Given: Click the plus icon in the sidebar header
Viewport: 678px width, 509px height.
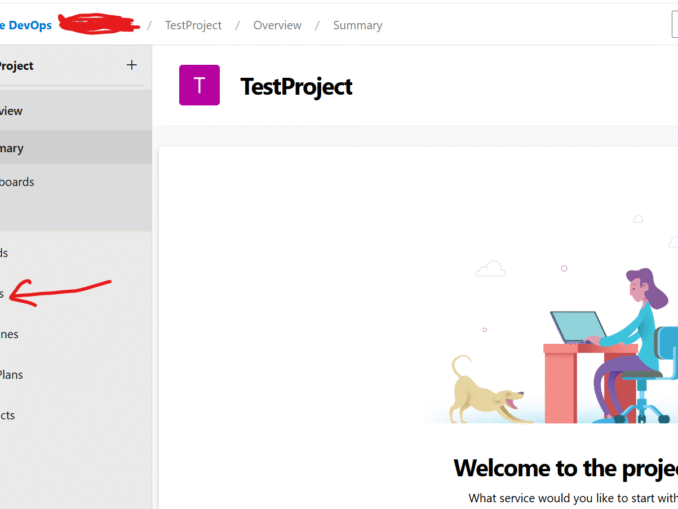Looking at the screenshot, I should (x=131, y=65).
